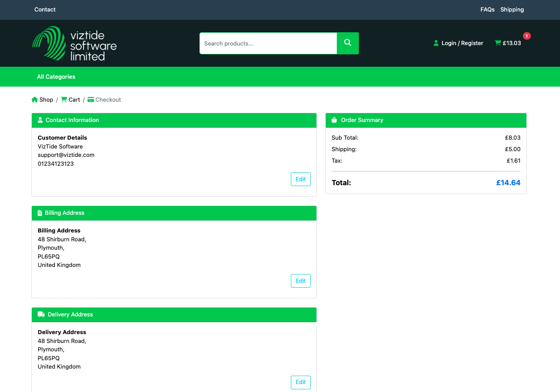Image resolution: width=560 pixels, height=392 pixels.
Task: Open the shopping cart icon in header
Action: click(x=498, y=43)
